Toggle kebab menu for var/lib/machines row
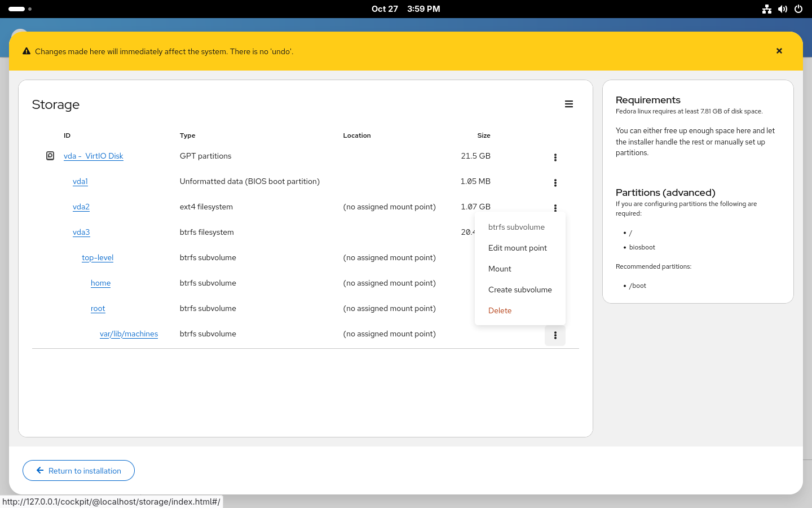The image size is (812, 508). (x=555, y=335)
